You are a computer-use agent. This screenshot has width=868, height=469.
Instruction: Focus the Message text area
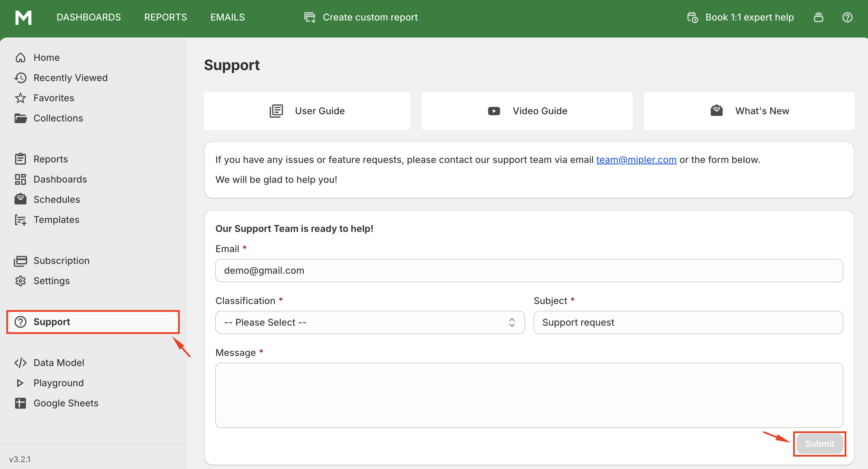tap(529, 395)
